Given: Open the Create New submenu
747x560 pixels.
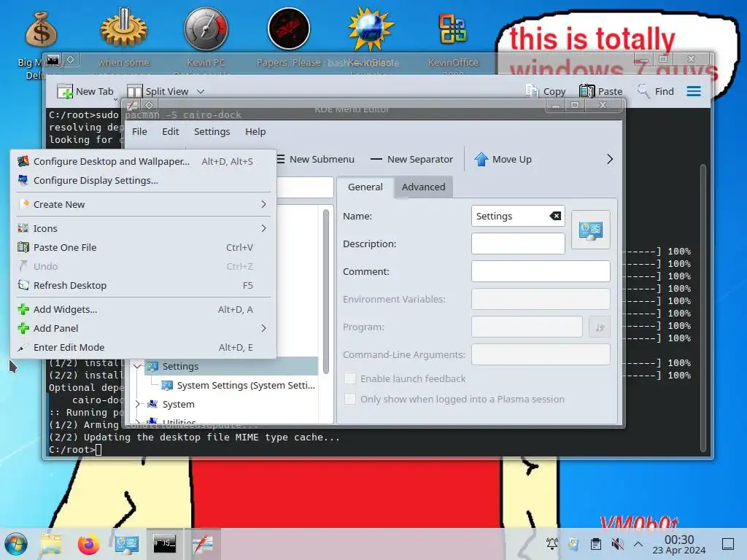Looking at the screenshot, I should click(143, 204).
